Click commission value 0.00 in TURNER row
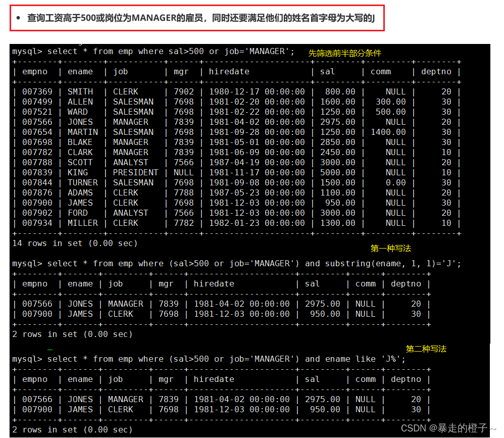Viewport: 504px width, 438px height. pos(396,183)
